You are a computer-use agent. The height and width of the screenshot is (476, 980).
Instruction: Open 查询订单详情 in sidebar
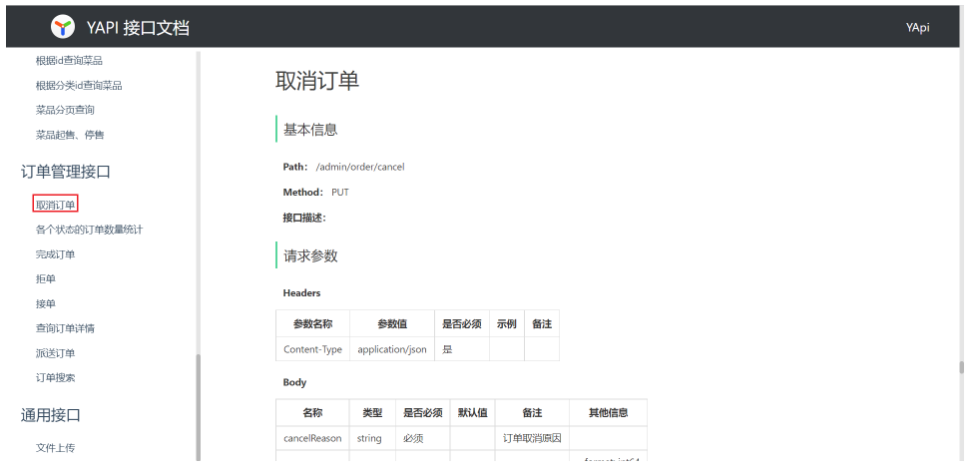point(65,328)
